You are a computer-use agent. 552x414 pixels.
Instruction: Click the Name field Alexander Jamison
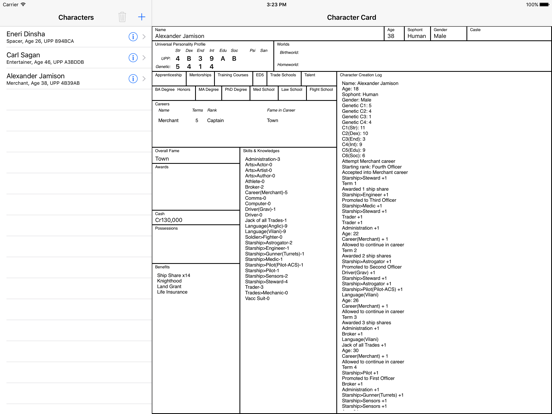[x=268, y=33]
